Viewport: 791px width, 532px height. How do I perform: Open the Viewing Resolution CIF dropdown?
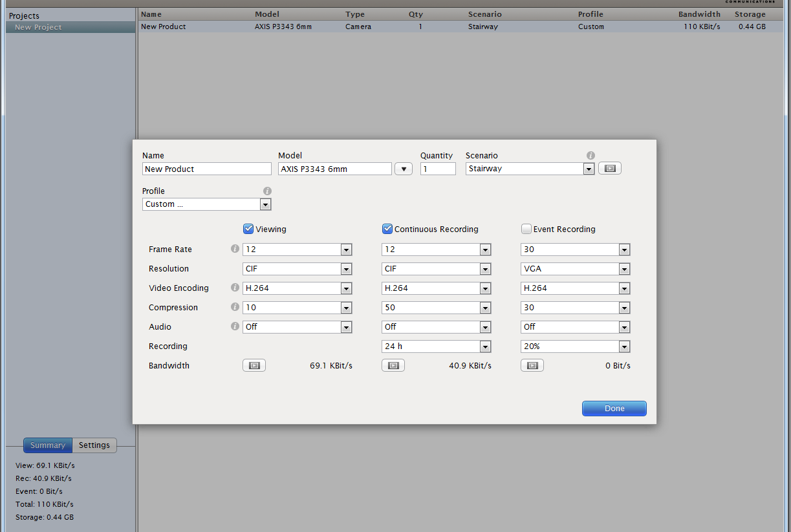[297, 269]
